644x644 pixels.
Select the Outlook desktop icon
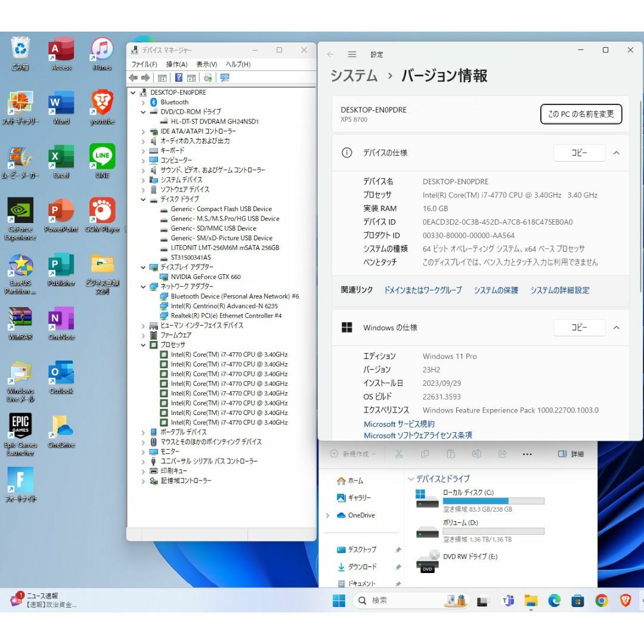(x=61, y=377)
